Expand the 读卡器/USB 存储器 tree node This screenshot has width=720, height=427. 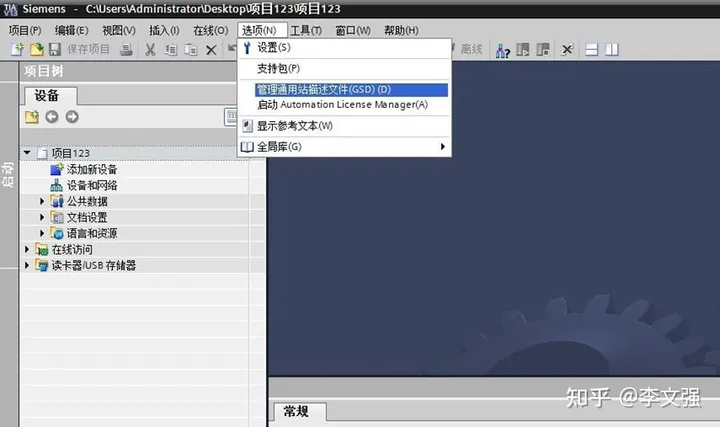pyautogui.click(x=27, y=265)
